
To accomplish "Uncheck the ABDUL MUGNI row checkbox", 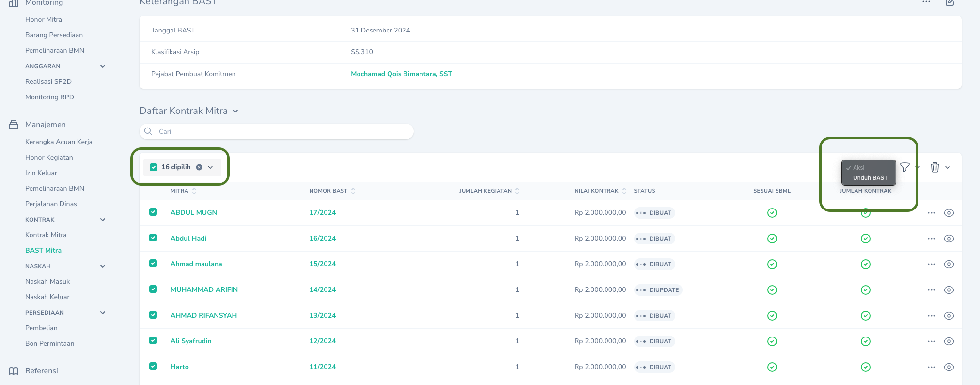I will 153,212.
